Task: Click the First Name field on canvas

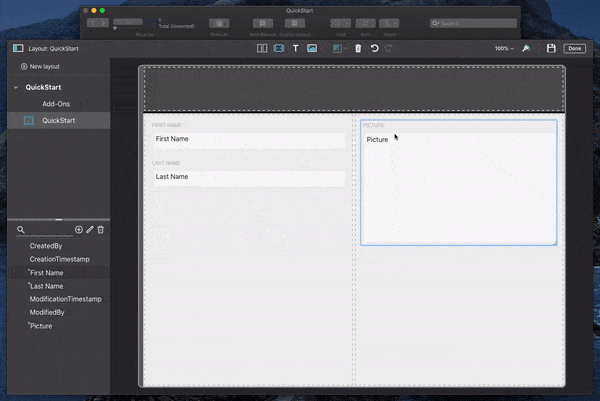Action: 249,139
